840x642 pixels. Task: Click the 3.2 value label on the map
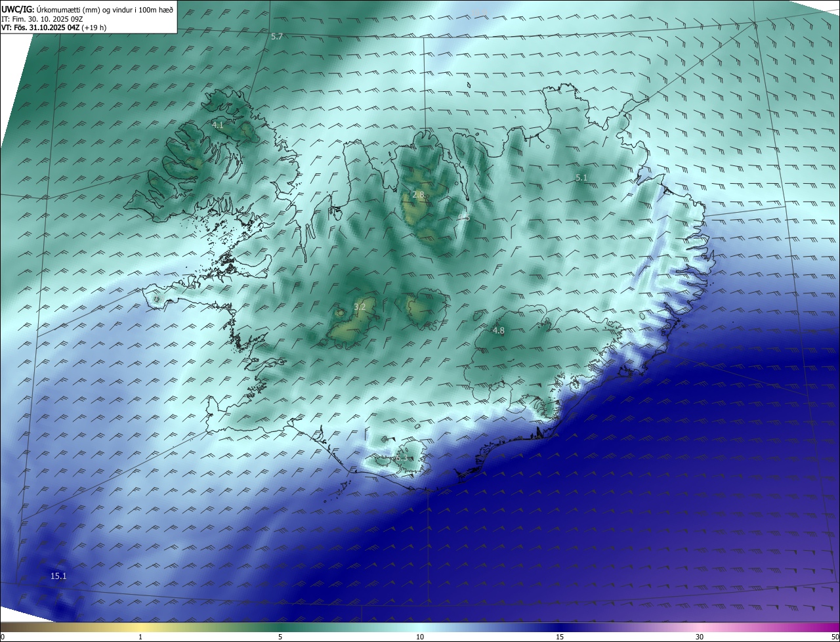(x=360, y=307)
